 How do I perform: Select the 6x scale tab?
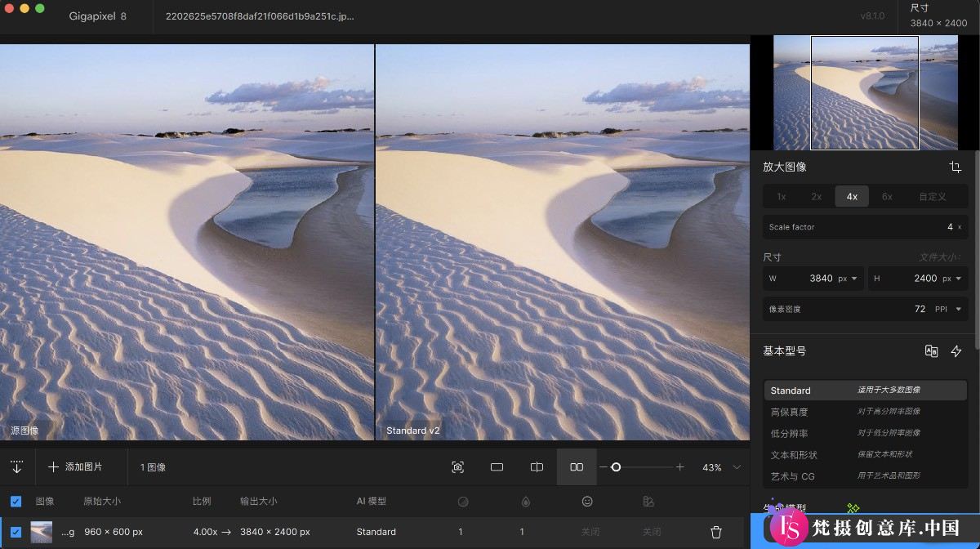887,196
